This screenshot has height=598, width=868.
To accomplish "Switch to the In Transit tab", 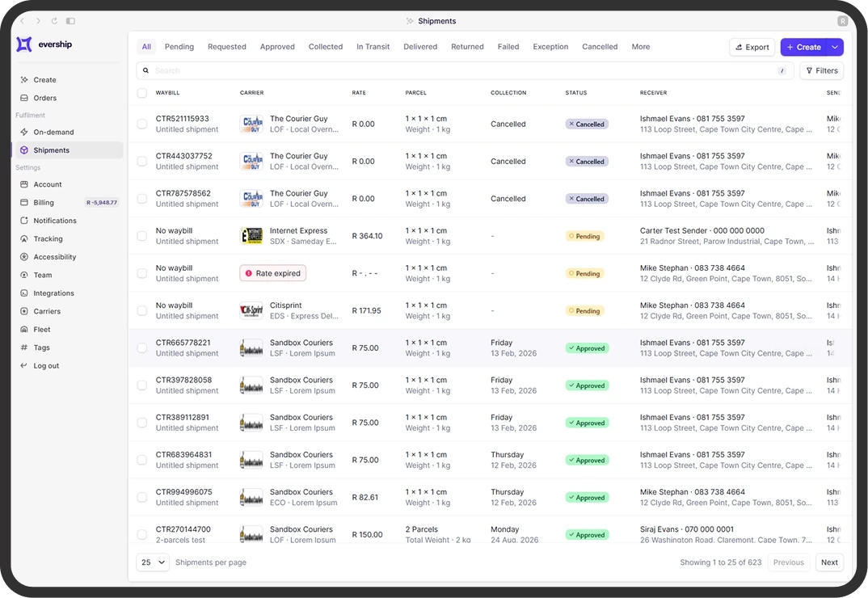I will coord(373,47).
